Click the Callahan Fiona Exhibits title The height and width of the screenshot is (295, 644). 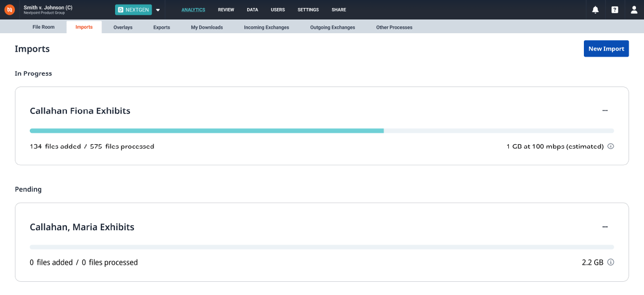(80, 111)
